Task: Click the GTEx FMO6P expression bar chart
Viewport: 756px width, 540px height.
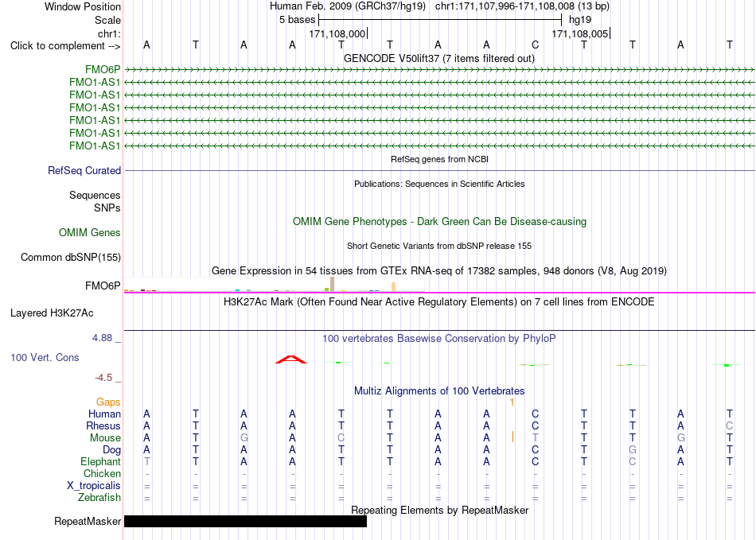Action: (x=275, y=285)
